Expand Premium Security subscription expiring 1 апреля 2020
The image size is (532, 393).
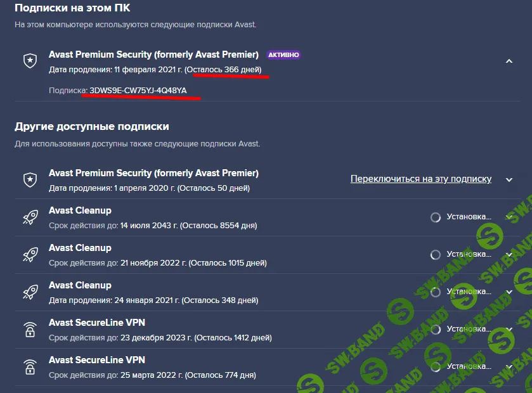pyautogui.click(x=509, y=180)
